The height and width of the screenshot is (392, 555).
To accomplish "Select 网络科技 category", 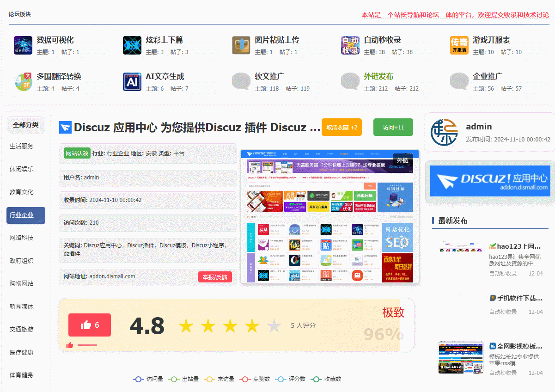I will tap(22, 238).
